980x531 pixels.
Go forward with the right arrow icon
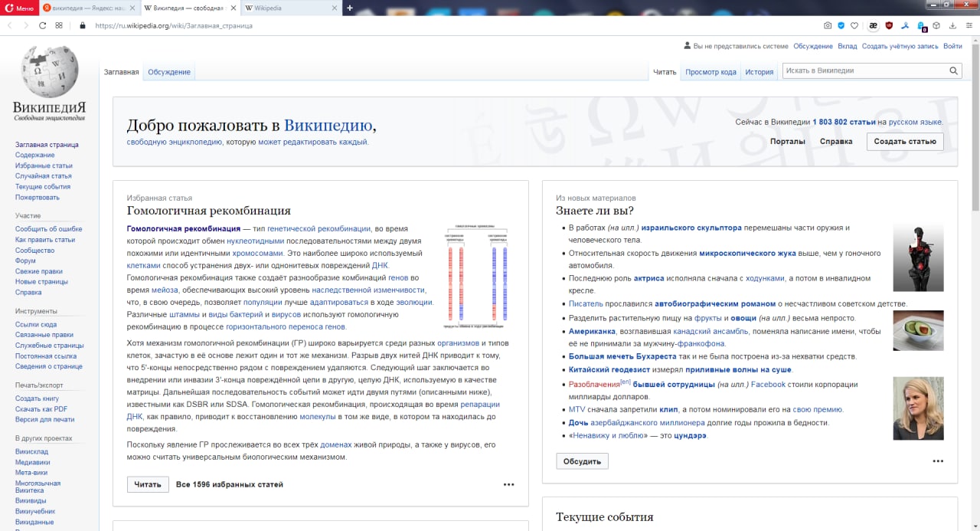tap(26, 25)
